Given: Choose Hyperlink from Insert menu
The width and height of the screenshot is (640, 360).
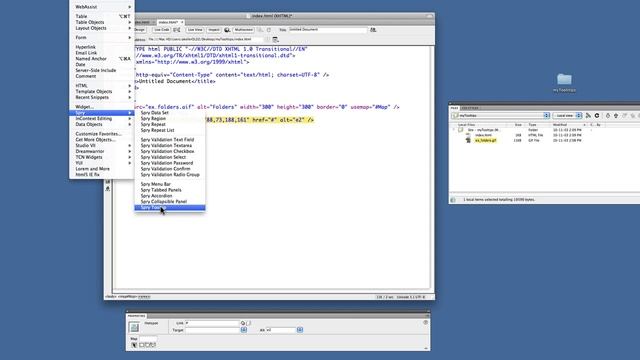Looking at the screenshot, I should coord(102,47).
